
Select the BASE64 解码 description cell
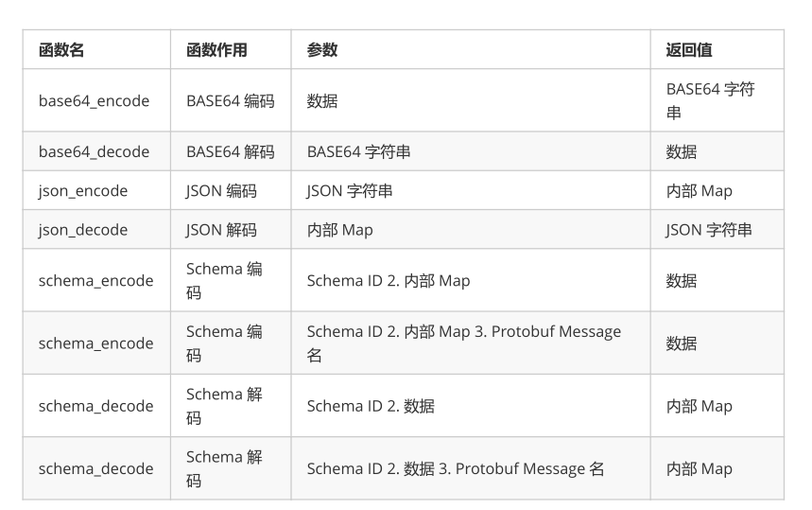[x=231, y=151]
